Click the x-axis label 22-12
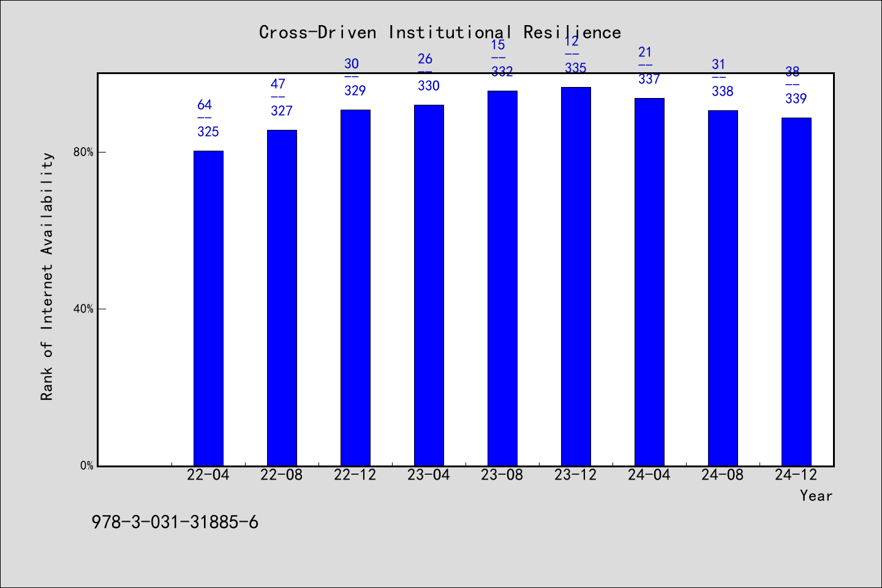 [x=355, y=475]
